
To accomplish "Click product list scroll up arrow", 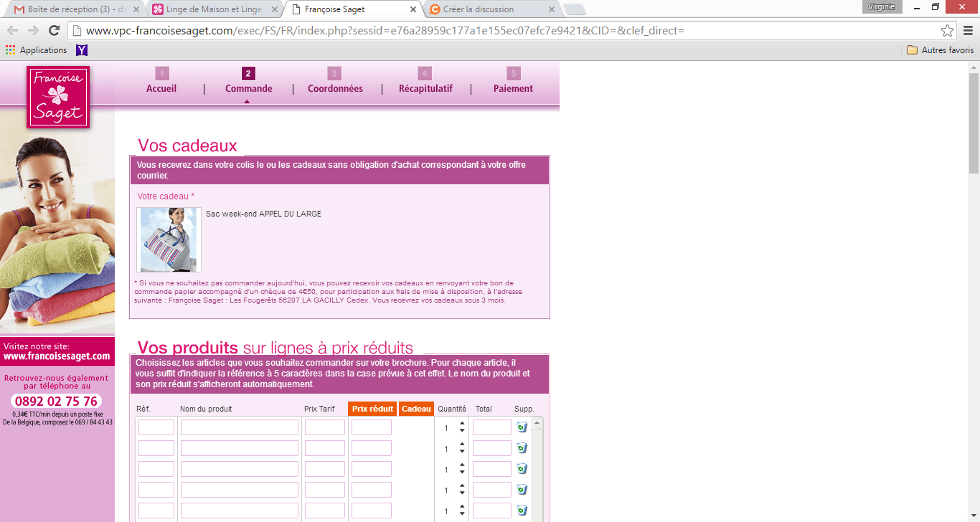I will (x=536, y=424).
